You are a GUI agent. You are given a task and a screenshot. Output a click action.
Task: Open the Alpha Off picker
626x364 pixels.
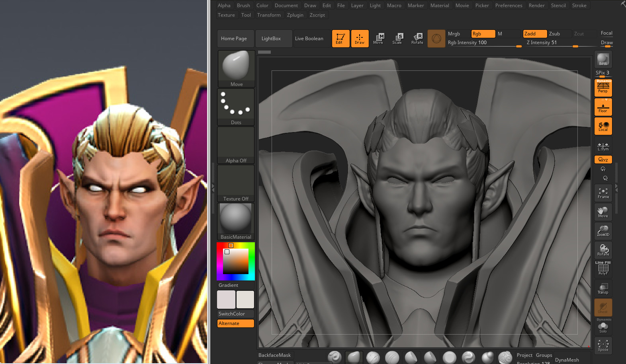(236, 145)
